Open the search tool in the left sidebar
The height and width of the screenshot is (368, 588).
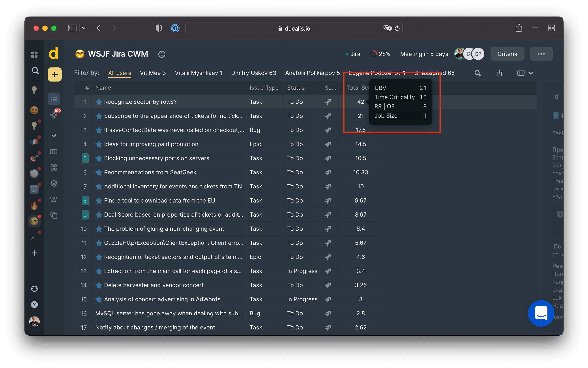pyautogui.click(x=35, y=71)
